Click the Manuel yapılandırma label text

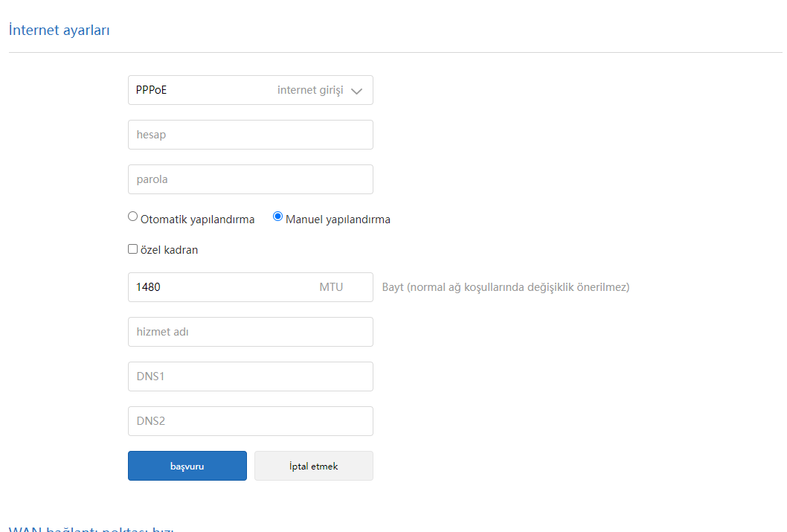tap(338, 219)
